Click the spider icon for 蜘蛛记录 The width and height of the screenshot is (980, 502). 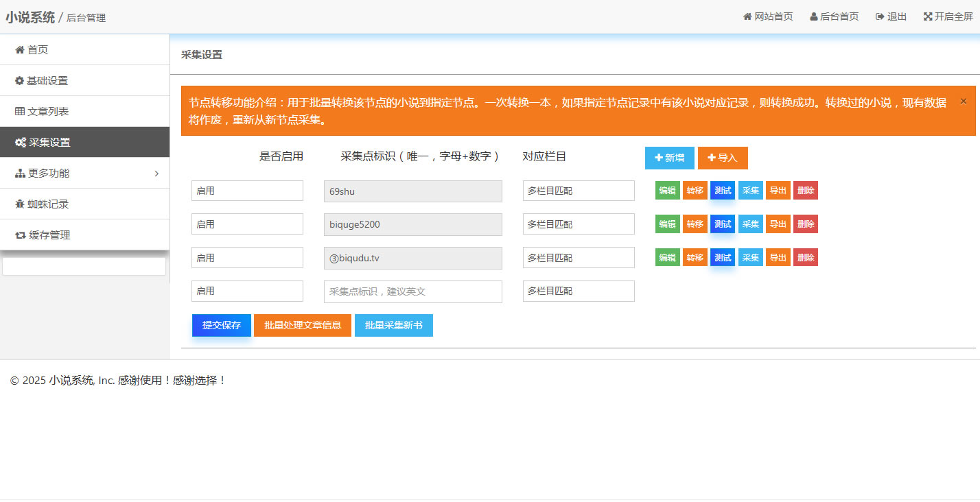(20, 204)
